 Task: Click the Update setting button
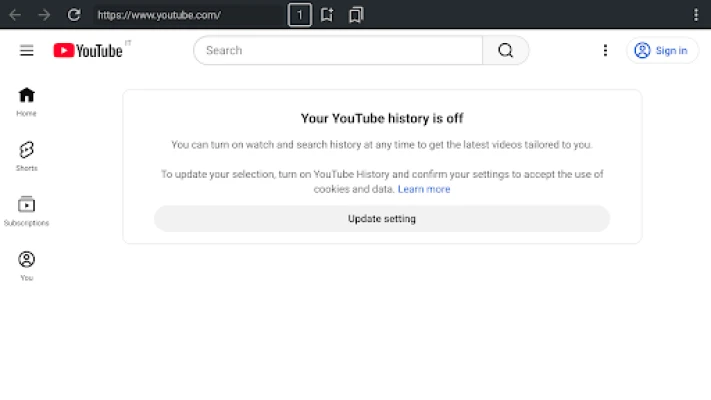coord(381,218)
